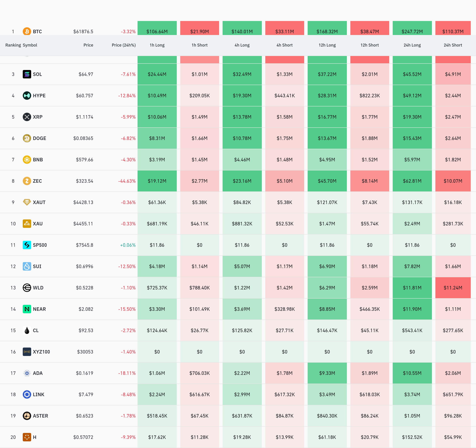Select BNB 4h Long cell "$4.46M"
476x448 pixels.
pos(242,159)
